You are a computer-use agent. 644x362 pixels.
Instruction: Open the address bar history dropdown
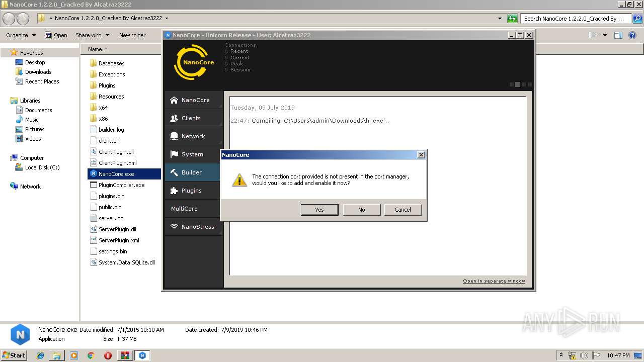pyautogui.click(x=500, y=19)
